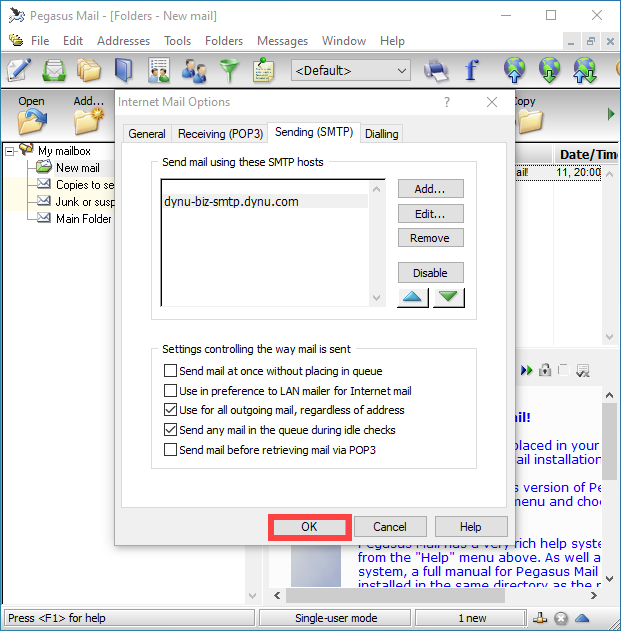Close the Internet Mail Options dialog
The width and height of the screenshot is (621, 631).
click(x=492, y=102)
